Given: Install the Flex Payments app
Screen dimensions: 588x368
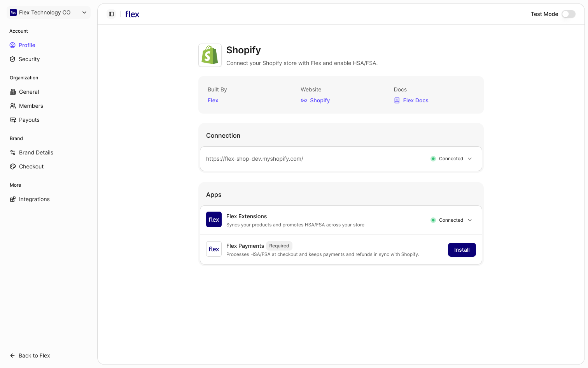Looking at the screenshot, I should (462, 250).
